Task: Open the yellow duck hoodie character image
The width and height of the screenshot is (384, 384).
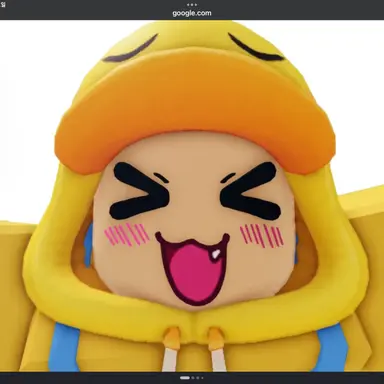Action: (192, 196)
